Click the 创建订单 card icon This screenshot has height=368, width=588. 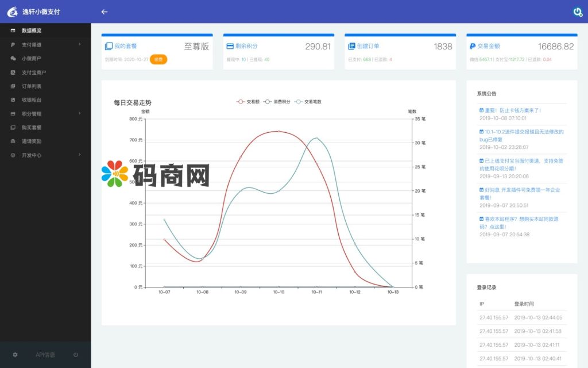click(351, 46)
